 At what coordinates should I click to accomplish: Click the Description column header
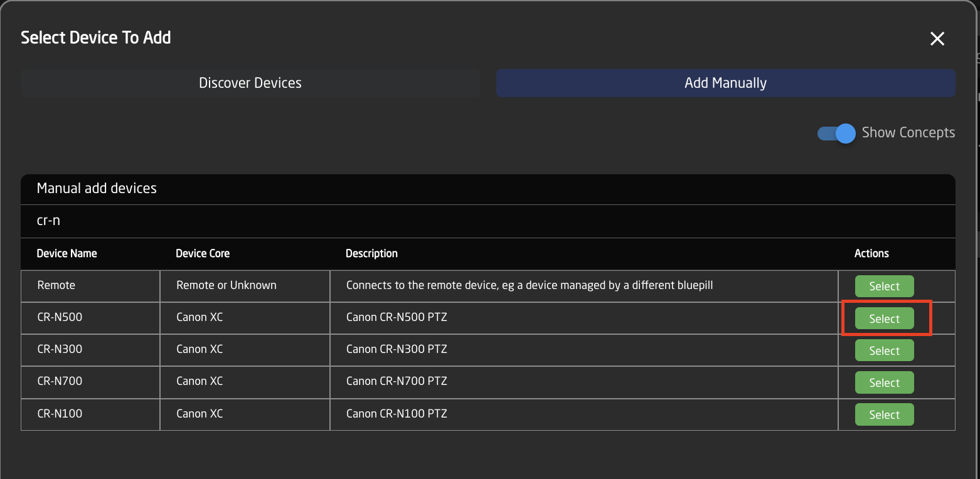pos(371,253)
